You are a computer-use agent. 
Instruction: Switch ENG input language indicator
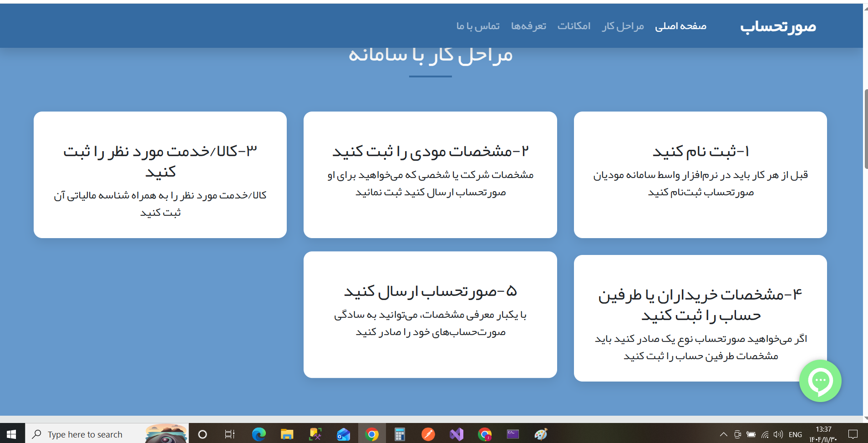[x=795, y=434]
